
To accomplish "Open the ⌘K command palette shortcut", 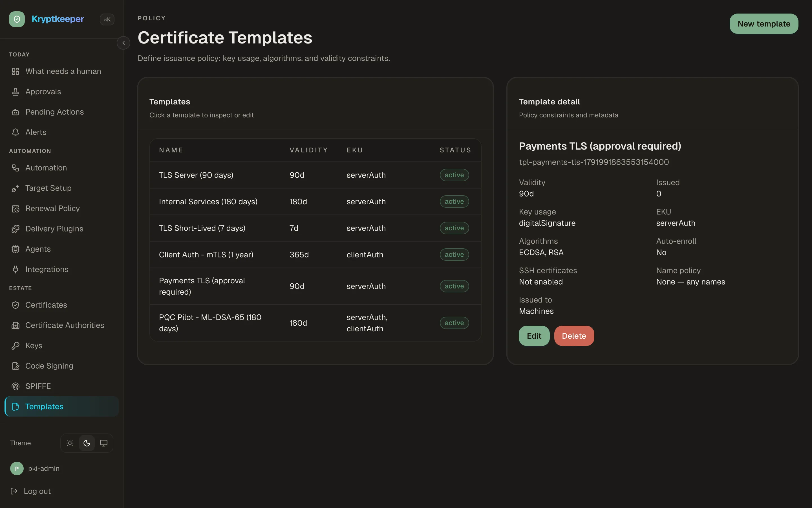I will point(107,19).
